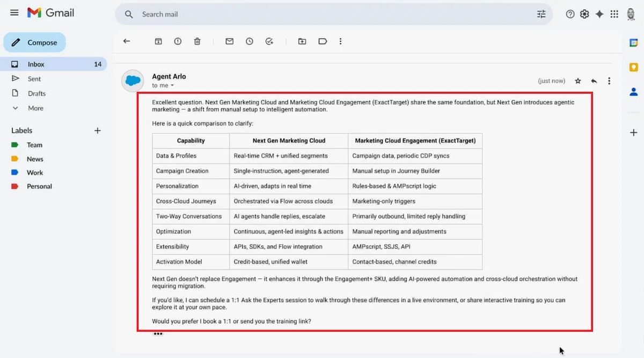Click the '(just now)' timestamp
Image resolution: width=644 pixels, height=358 pixels.
[x=552, y=81]
